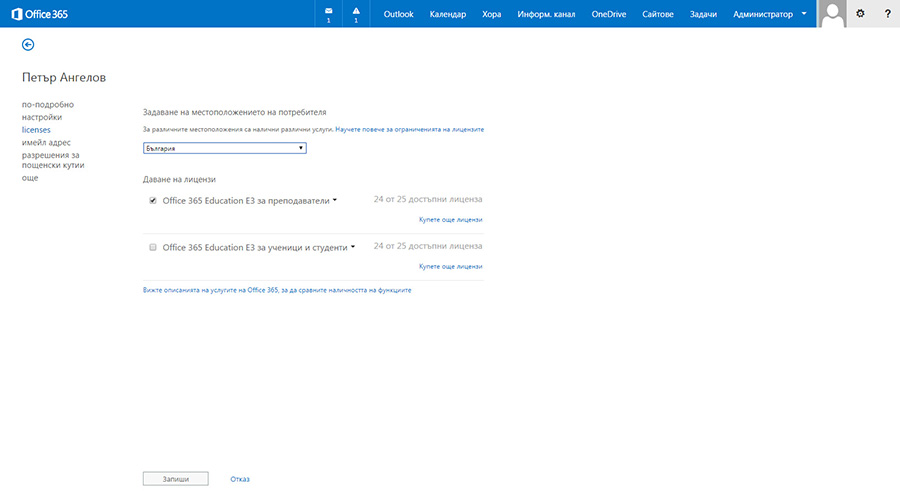
Task: Open Вижте описанията на услугите на Office 365 link
Action: [277, 291]
